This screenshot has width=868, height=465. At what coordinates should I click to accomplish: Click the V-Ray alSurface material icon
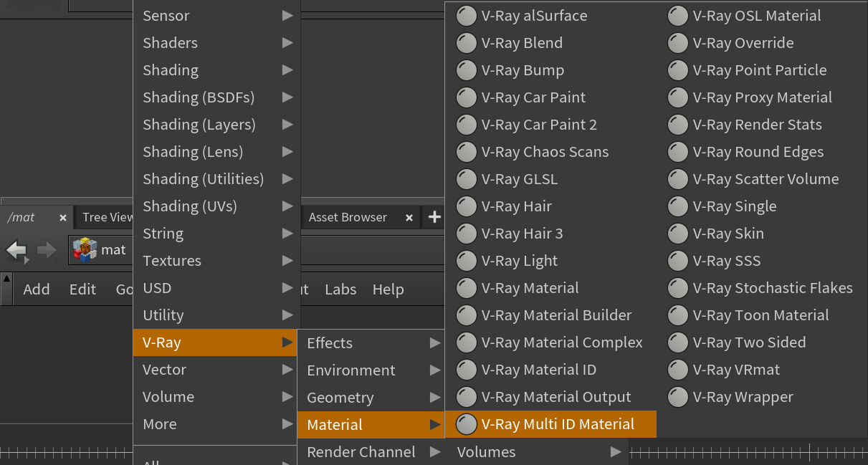click(x=467, y=16)
